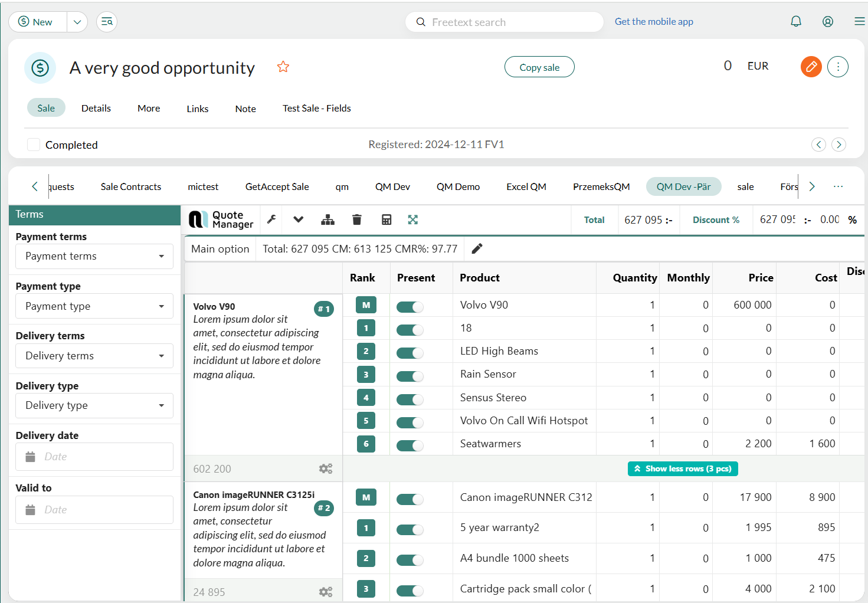The image size is (868, 603).
Task: Toggle Present switch for Volvo V90 row
Action: (410, 307)
